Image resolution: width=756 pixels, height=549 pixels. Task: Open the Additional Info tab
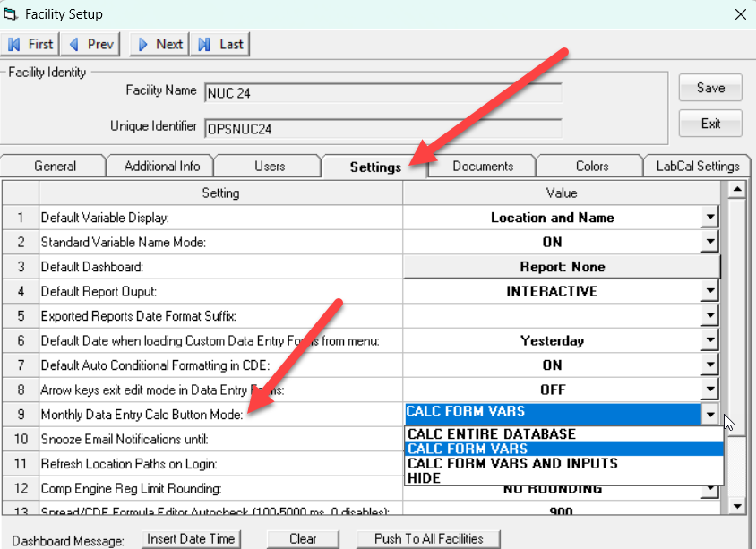pyautogui.click(x=161, y=167)
